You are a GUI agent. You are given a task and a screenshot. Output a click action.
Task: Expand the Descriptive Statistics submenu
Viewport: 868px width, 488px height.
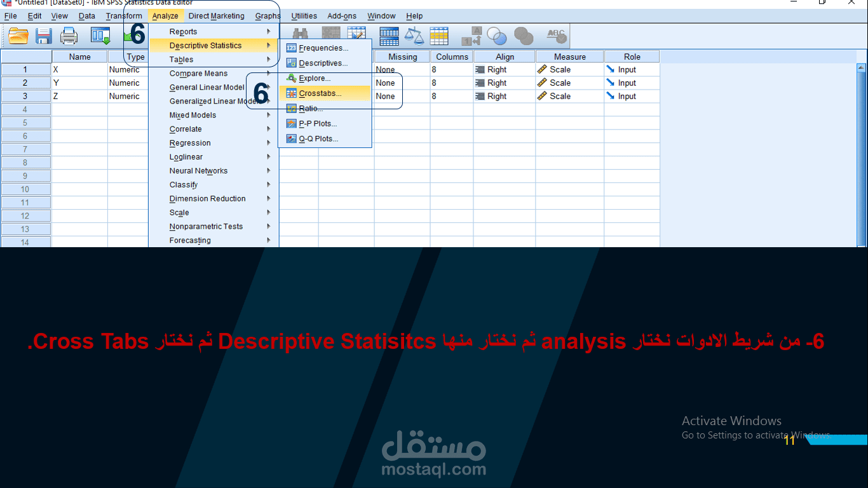pyautogui.click(x=214, y=46)
